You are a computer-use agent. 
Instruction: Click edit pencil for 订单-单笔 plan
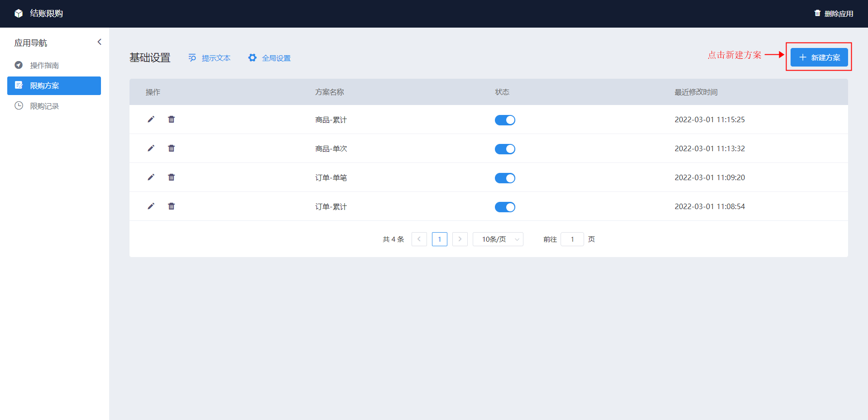coord(151,177)
